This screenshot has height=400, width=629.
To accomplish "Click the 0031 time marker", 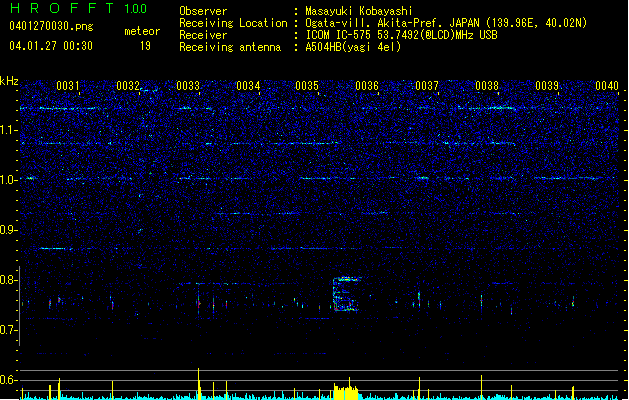I will click(68, 86).
